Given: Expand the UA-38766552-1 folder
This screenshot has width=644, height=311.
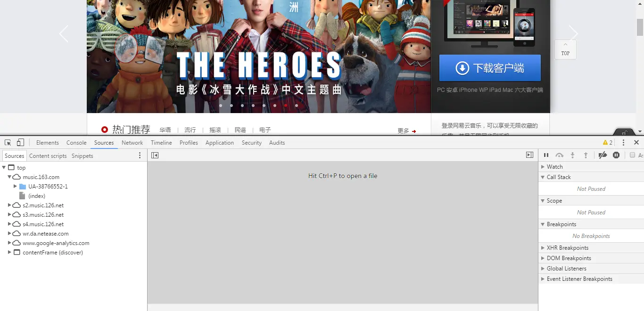Looking at the screenshot, I should point(15,186).
